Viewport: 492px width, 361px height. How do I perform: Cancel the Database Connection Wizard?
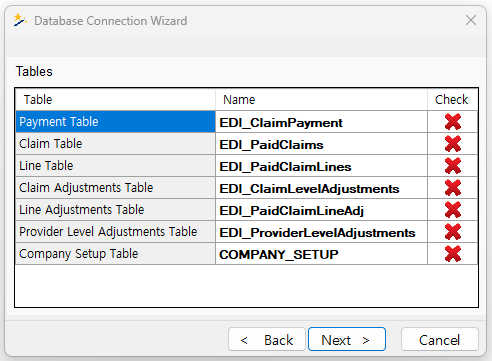(440, 339)
